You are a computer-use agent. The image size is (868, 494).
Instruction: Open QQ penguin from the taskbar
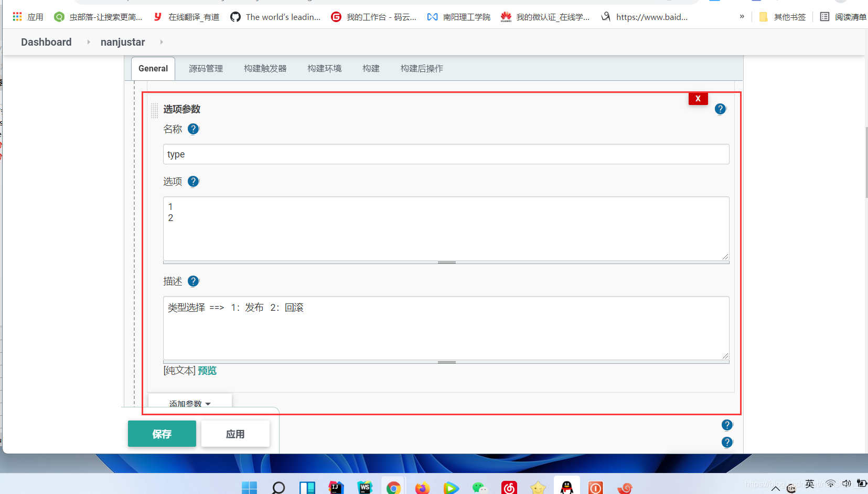[x=567, y=488]
